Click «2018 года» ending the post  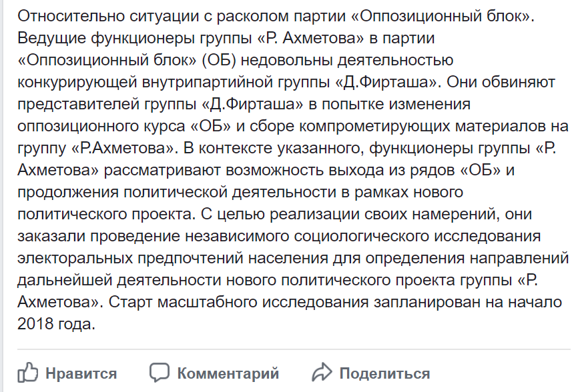click(x=56, y=324)
